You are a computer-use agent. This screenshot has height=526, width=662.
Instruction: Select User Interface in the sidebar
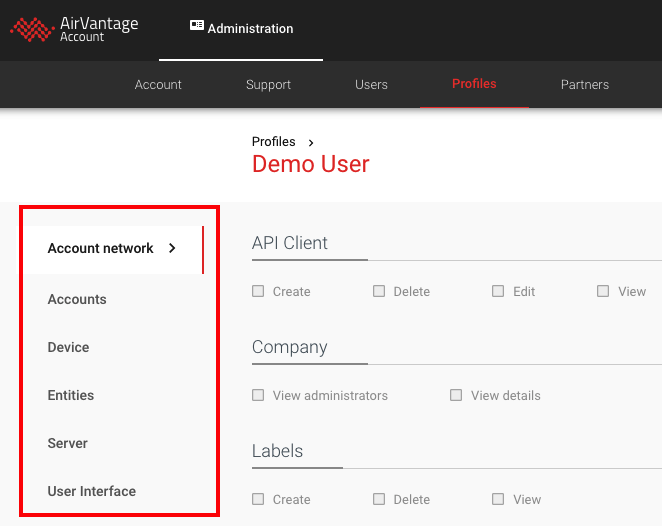click(91, 491)
